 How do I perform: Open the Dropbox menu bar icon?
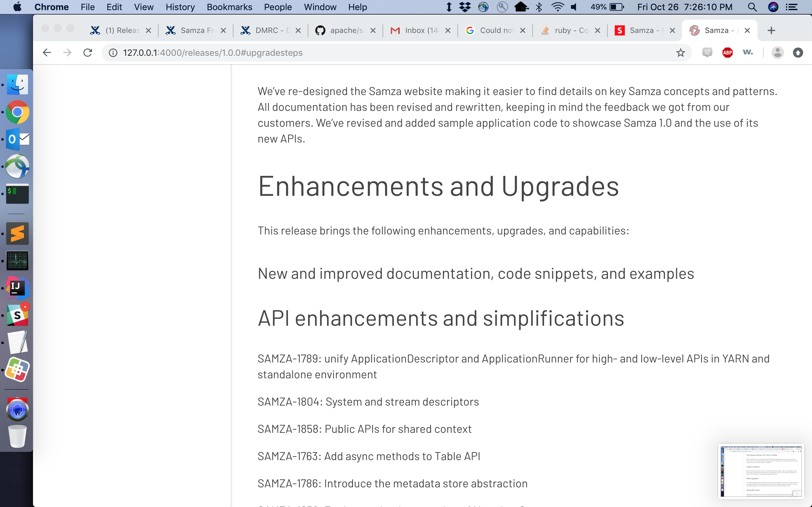pyautogui.click(x=465, y=7)
